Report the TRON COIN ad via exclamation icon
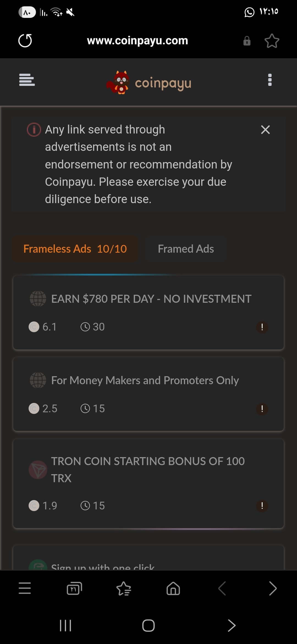This screenshot has width=297, height=644. point(262,506)
